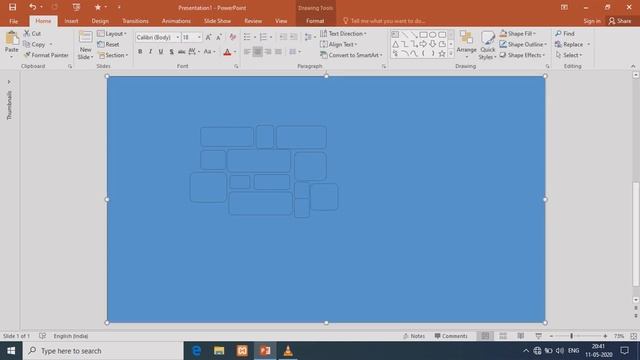This screenshot has width=640, height=360.
Task: Open the File menu
Action: (x=13, y=21)
